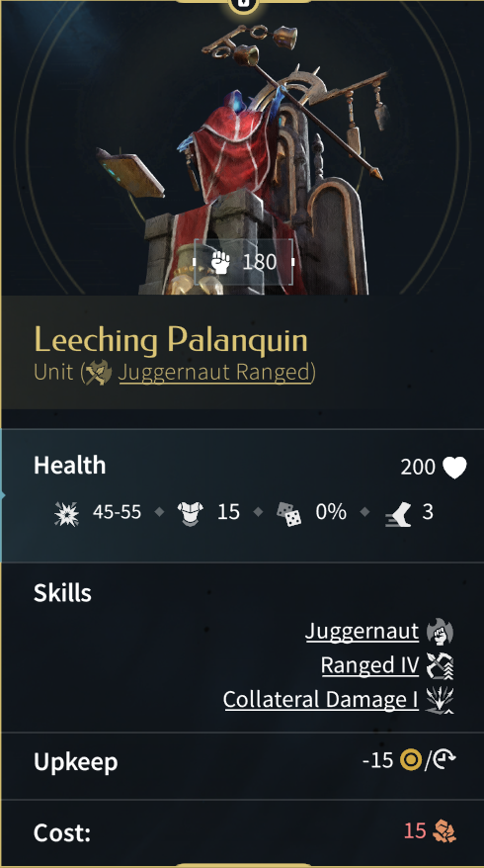Open the Juggernaut skill link

click(x=362, y=631)
